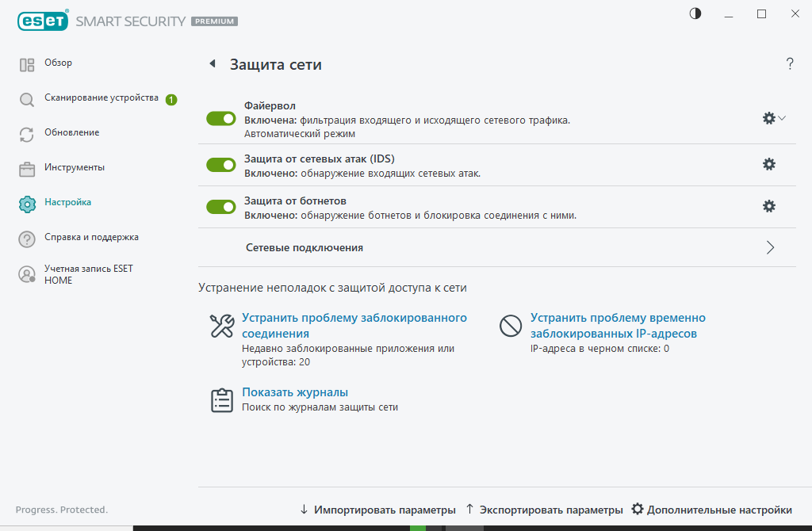Image resolution: width=812 pixels, height=531 pixels.
Task: Open Устранить проблему временно заблокированных IP-адресов
Action: point(618,326)
